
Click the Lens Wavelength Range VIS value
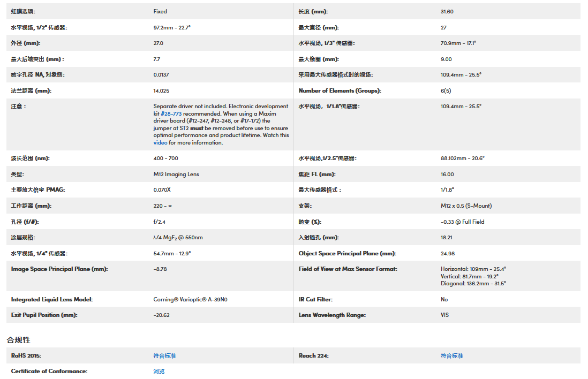point(444,315)
